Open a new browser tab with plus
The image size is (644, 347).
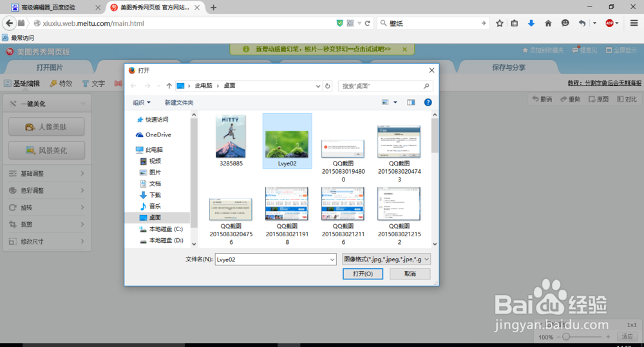click(x=213, y=7)
